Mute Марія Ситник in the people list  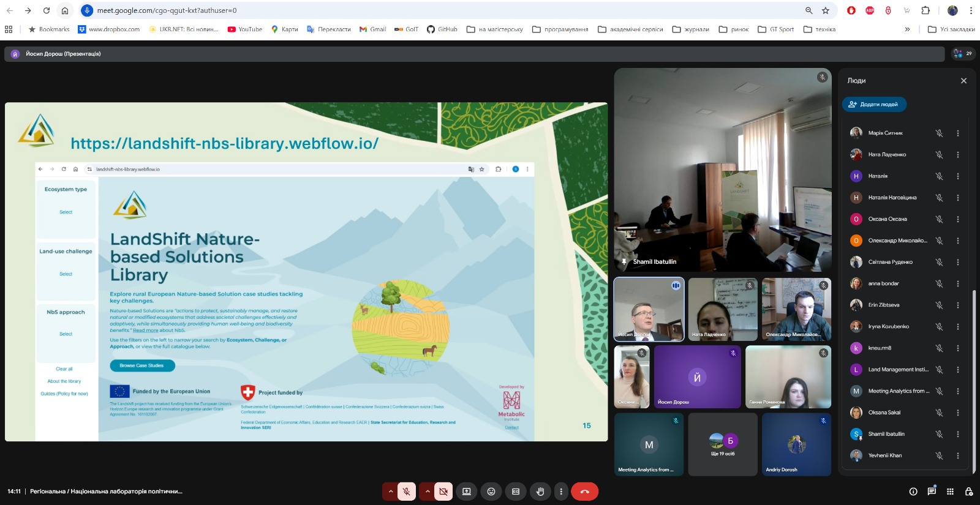939,133
